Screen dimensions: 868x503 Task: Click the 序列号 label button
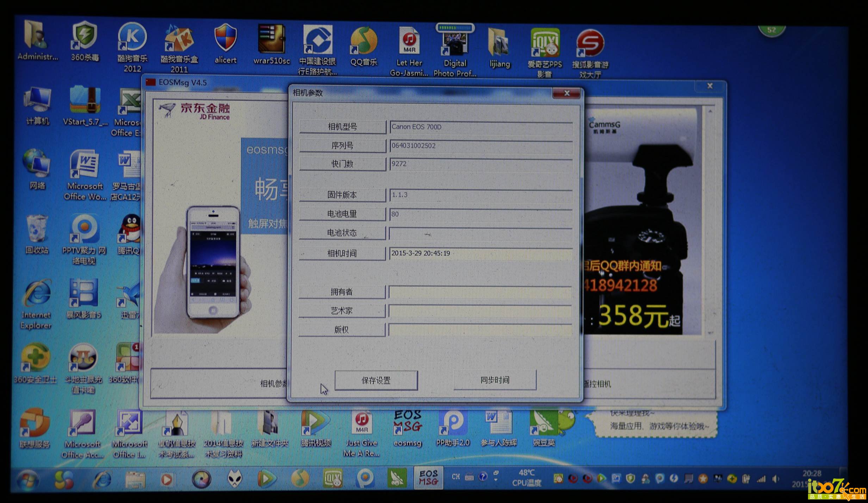pyautogui.click(x=342, y=145)
